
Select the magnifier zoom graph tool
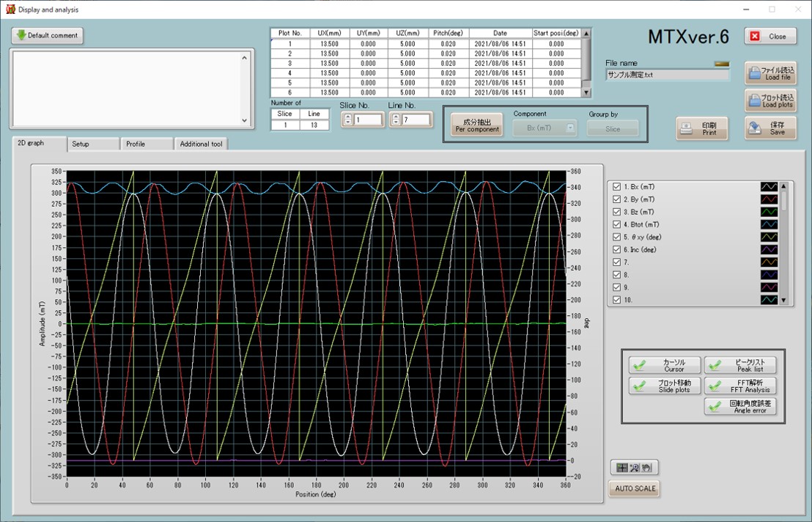click(635, 468)
